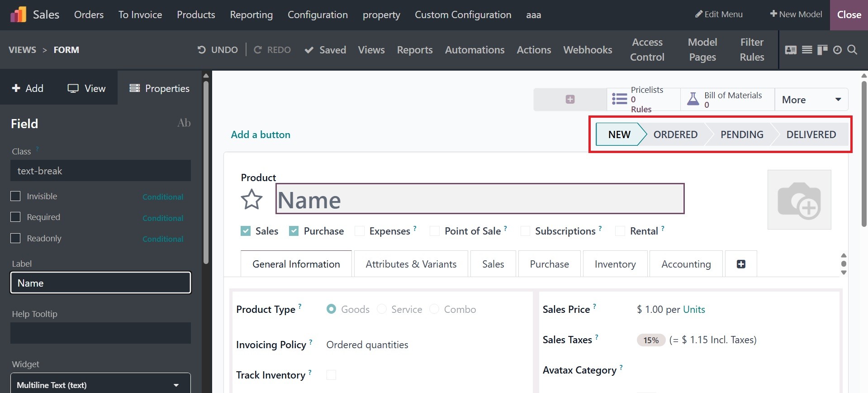Viewport: 868px width, 393px height.
Task: Click the Label input containing Name
Action: pyautogui.click(x=100, y=283)
